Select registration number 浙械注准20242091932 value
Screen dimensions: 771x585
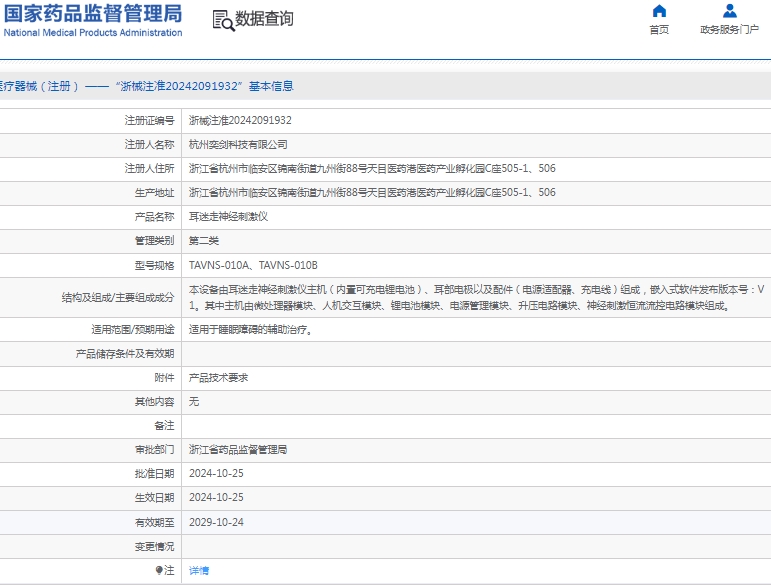pyautogui.click(x=240, y=120)
